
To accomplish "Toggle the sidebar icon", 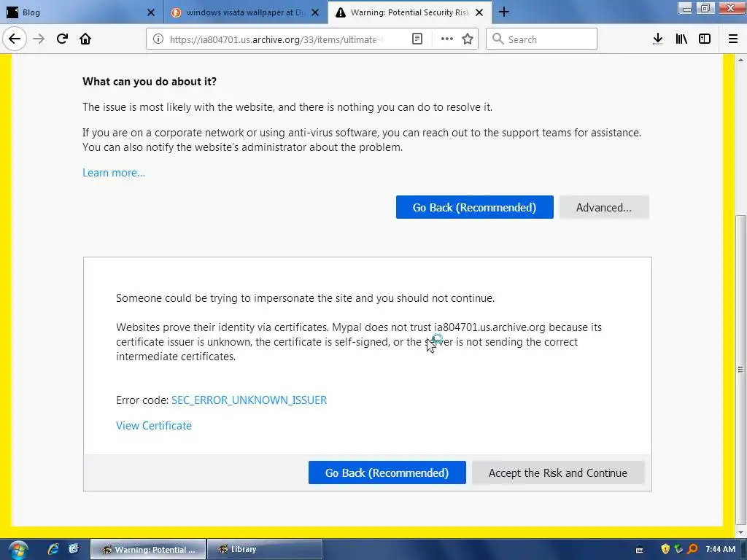I will click(705, 39).
